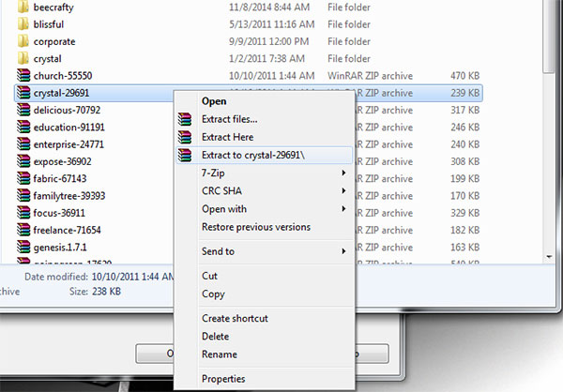Open Properties from the context menu
The image size is (563, 392).
tap(265, 379)
